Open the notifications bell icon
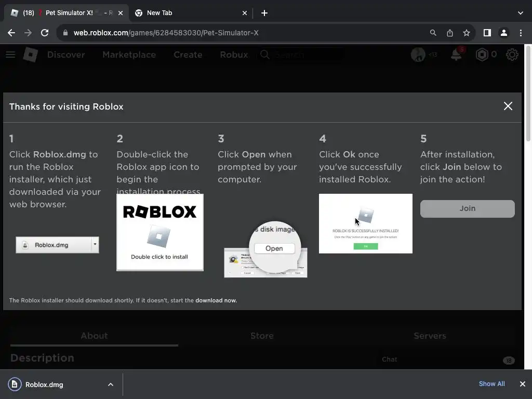Screen dimensions: 532x399 pos(456,54)
